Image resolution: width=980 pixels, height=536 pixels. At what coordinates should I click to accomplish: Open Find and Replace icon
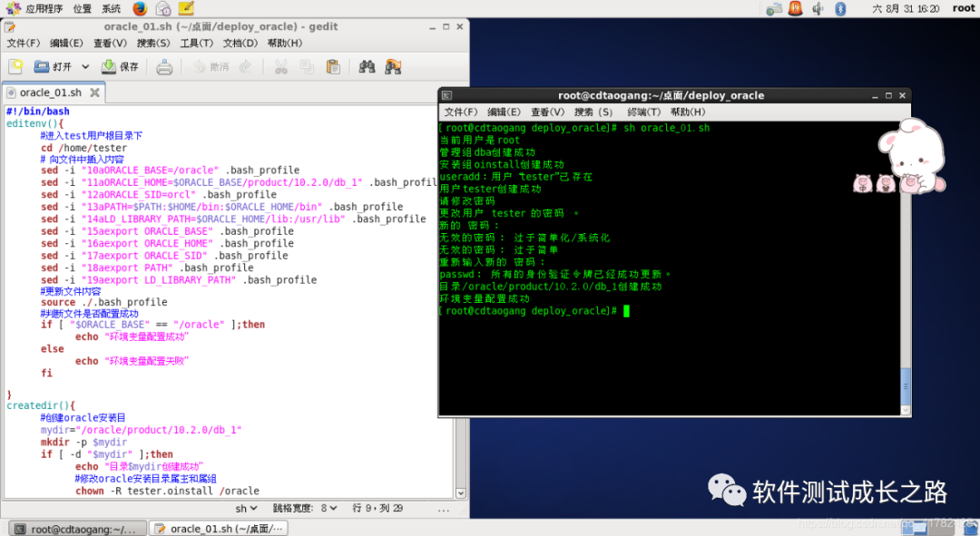click(393, 66)
